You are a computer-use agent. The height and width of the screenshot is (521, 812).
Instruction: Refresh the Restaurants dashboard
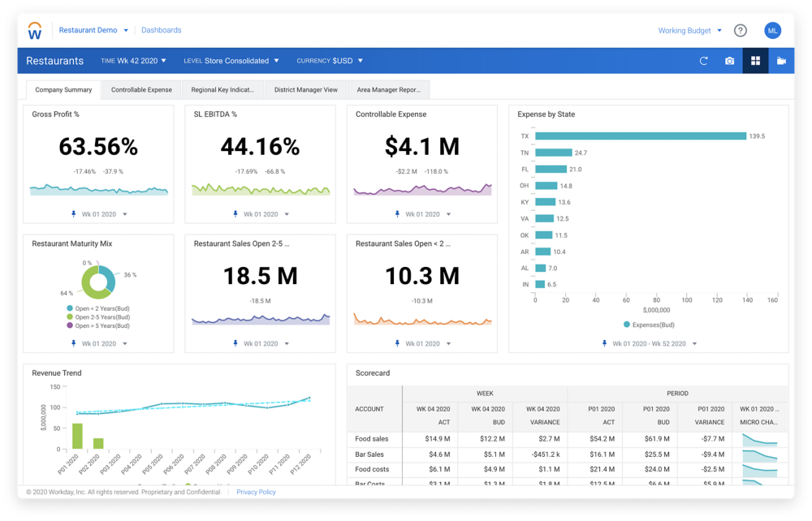click(x=704, y=61)
